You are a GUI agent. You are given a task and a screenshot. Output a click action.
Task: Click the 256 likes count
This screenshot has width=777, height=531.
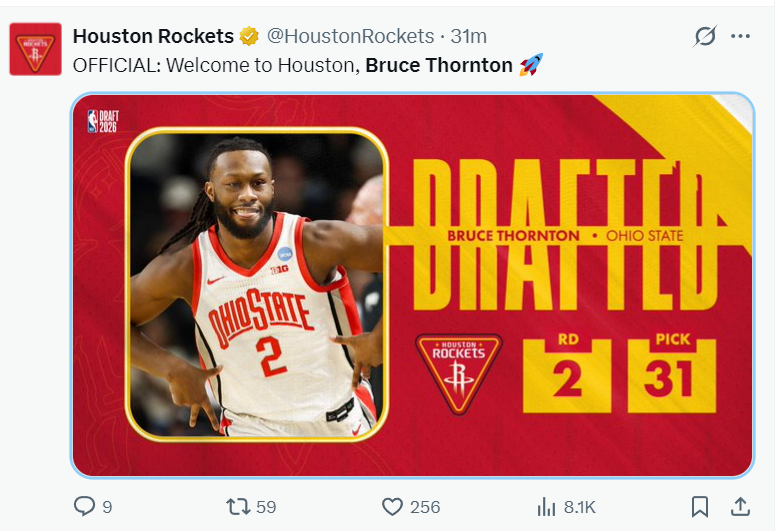(x=425, y=507)
